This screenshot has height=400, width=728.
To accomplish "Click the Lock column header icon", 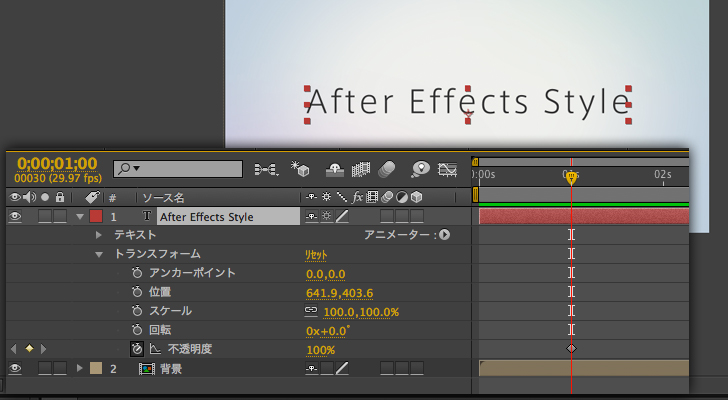I will pos(60,197).
